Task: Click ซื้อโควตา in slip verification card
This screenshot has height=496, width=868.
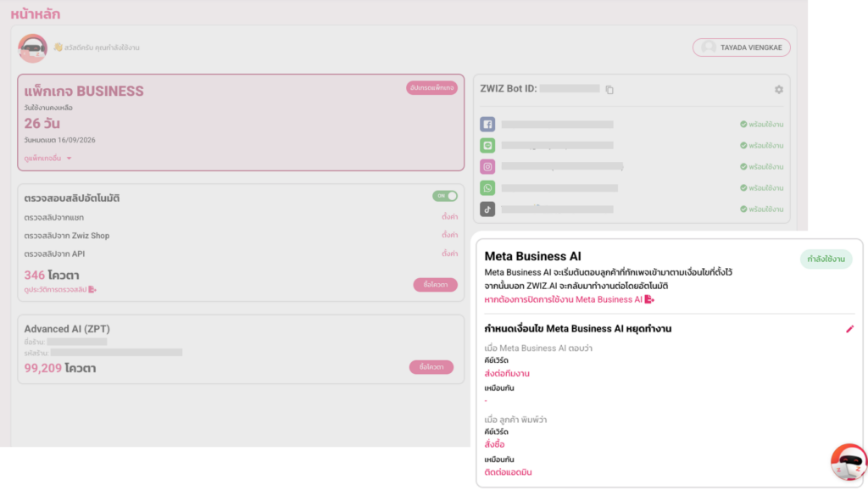Action: tap(435, 285)
